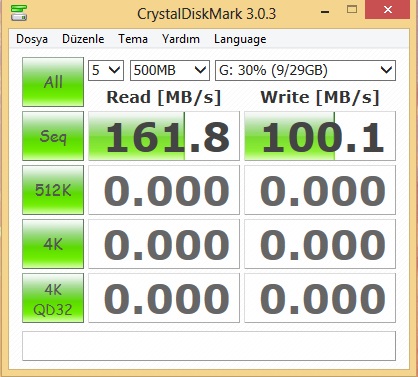The width and height of the screenshot is (418, 377).
Task: Start the 4K random test
Action: tap(53, 244)
